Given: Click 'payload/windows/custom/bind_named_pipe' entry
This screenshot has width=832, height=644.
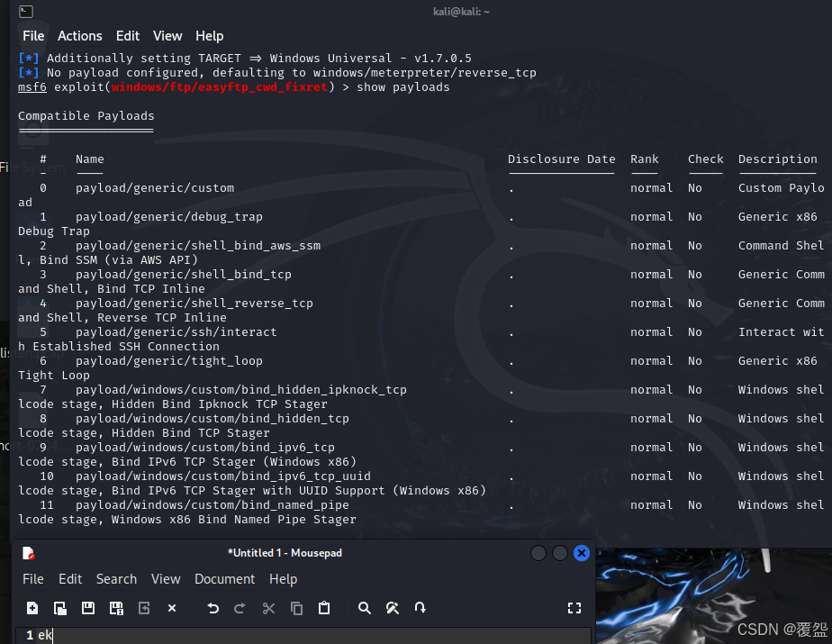Looking at the screenshot, I should [213, 505].
